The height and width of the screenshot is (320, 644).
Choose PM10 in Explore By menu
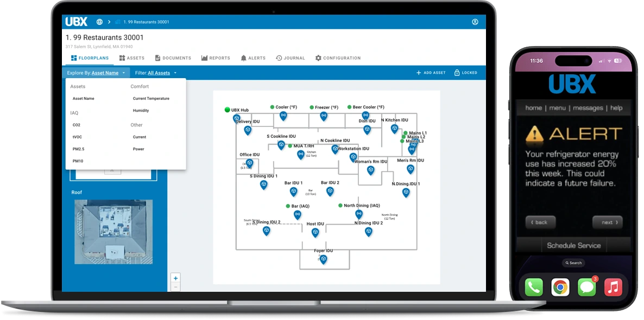78,161
